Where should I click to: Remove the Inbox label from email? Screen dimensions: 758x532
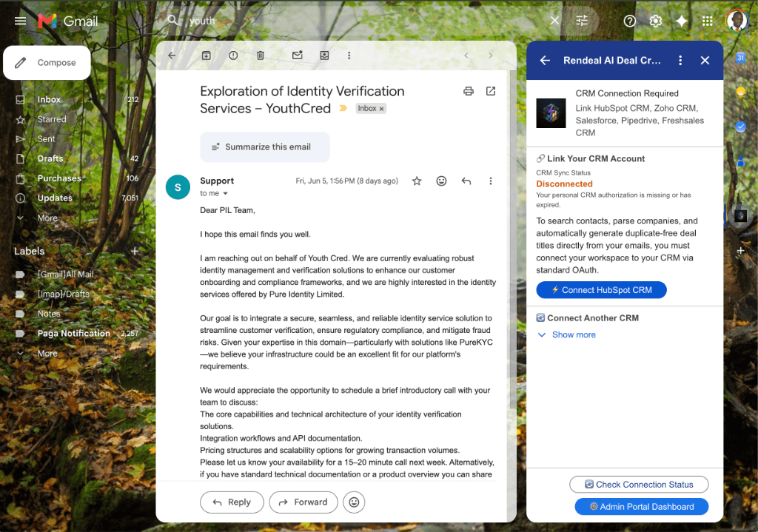coord(381,109)
